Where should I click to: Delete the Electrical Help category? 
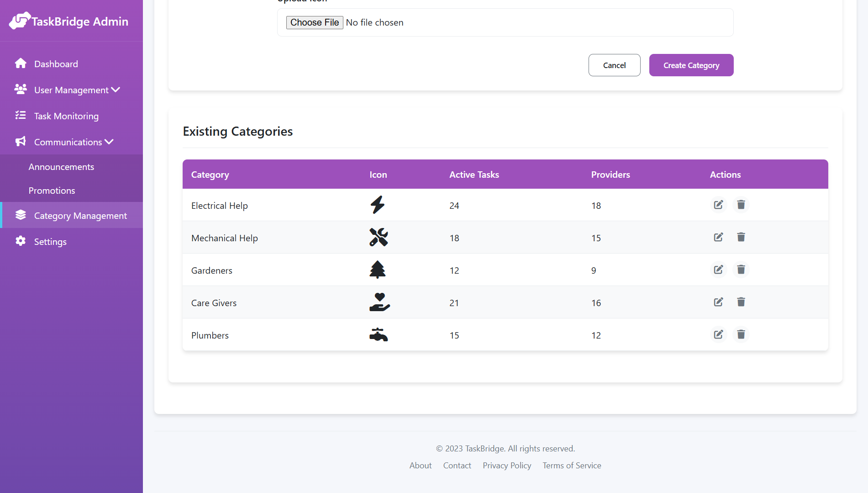[x=741, y=205]
